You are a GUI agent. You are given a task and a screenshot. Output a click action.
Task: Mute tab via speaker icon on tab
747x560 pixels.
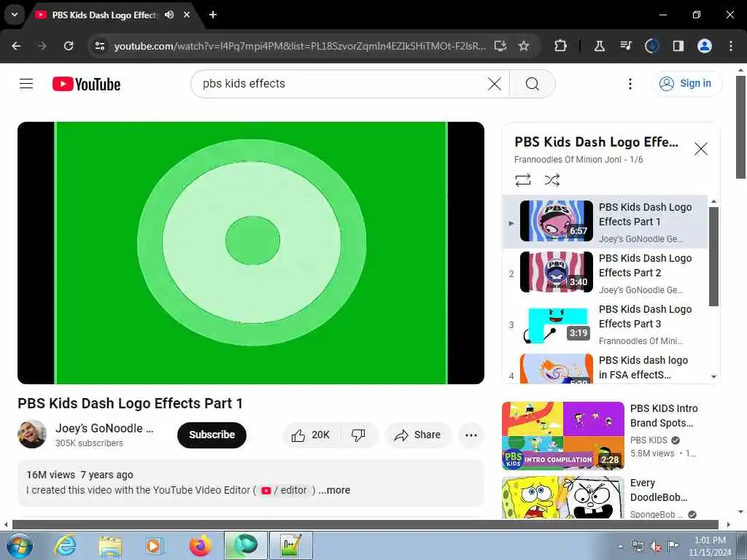(169, 15)
